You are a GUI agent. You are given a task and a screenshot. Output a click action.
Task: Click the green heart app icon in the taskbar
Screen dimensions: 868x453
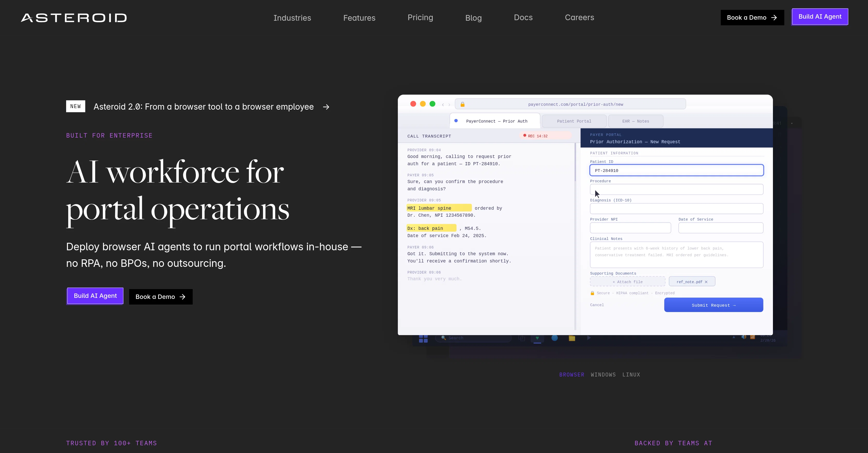(x=537, y=338)
